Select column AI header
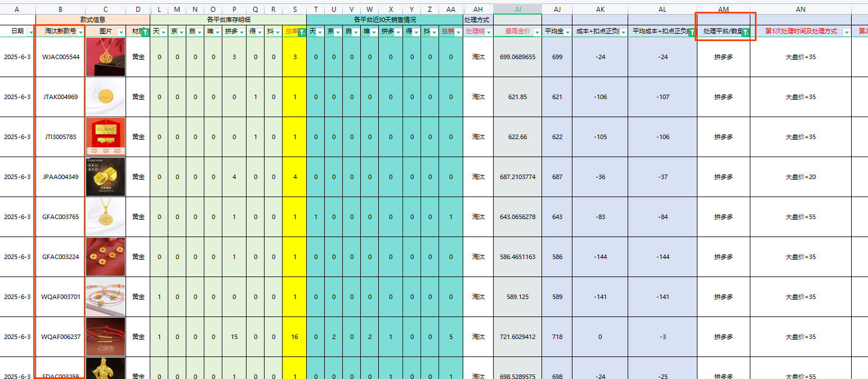Viewport: 868px width, 379px height. click(517, 10)
